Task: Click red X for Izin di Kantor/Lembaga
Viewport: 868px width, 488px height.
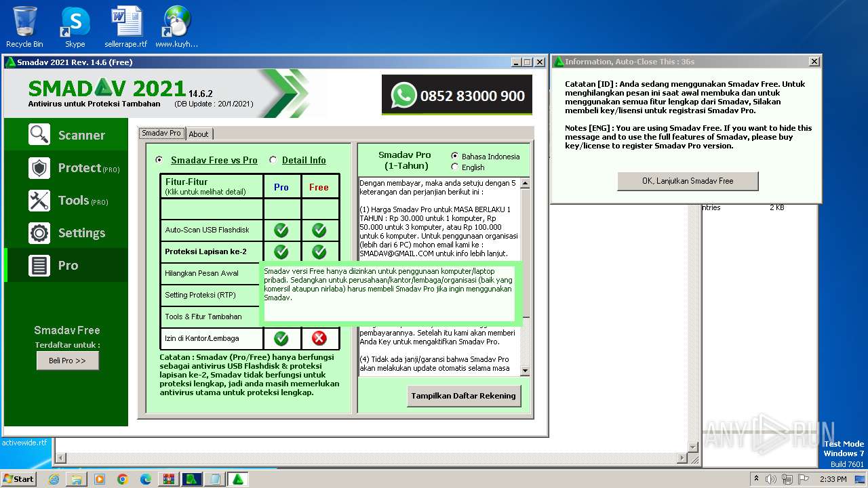Action: pos(319,338)
